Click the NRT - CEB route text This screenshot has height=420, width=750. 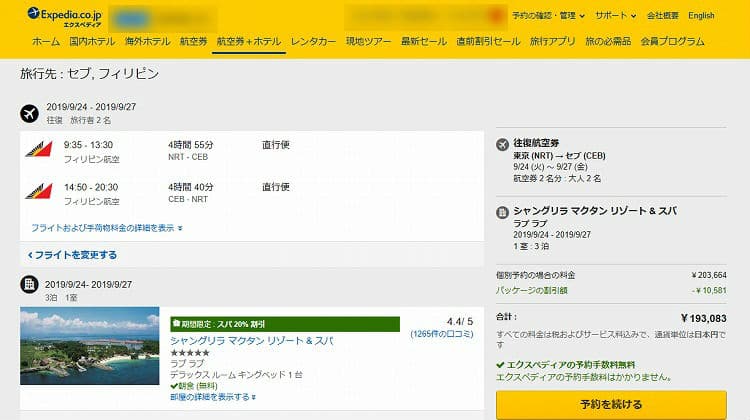click(x=188, y=157)
